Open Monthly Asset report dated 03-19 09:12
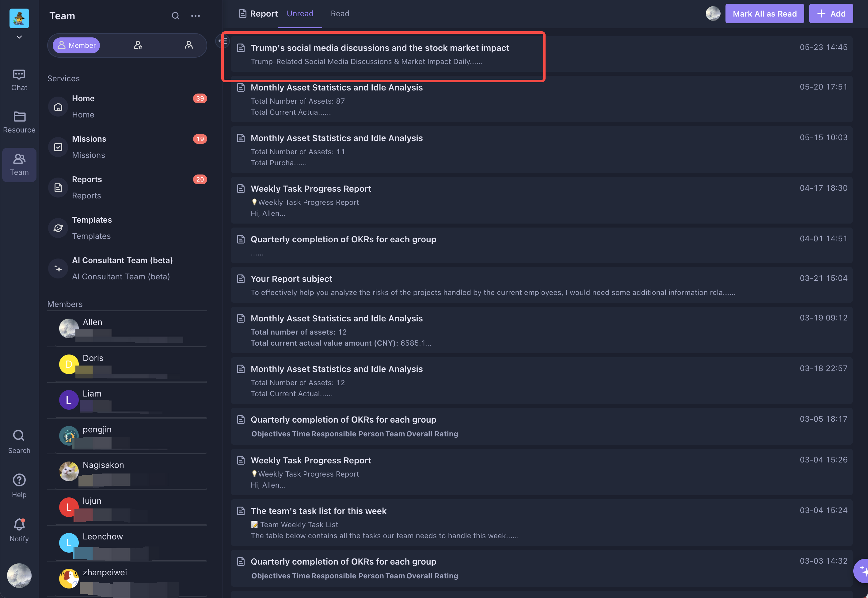The width and height of the screenshot is (868, 598). [x=542, y=330]
